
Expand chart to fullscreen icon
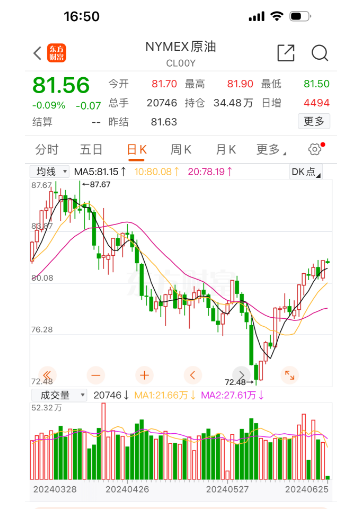(x=289, y=376)
